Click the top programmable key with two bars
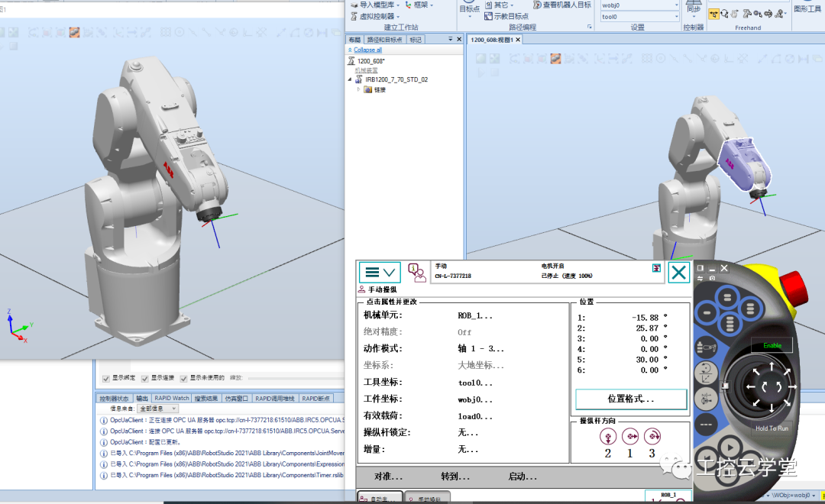The height and width of the screenshot is (504, 825). [727, 299]
